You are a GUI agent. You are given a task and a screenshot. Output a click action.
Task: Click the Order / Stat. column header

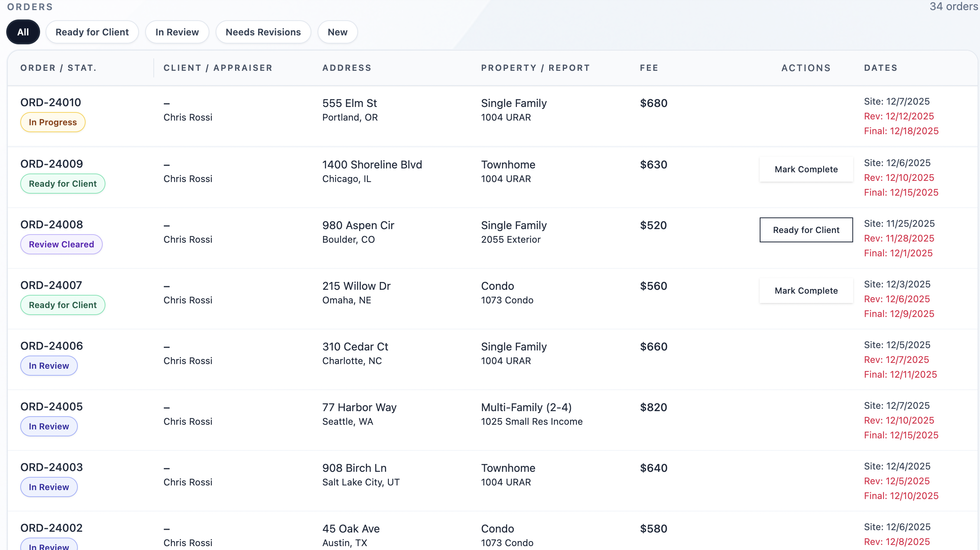coord(58,68)
